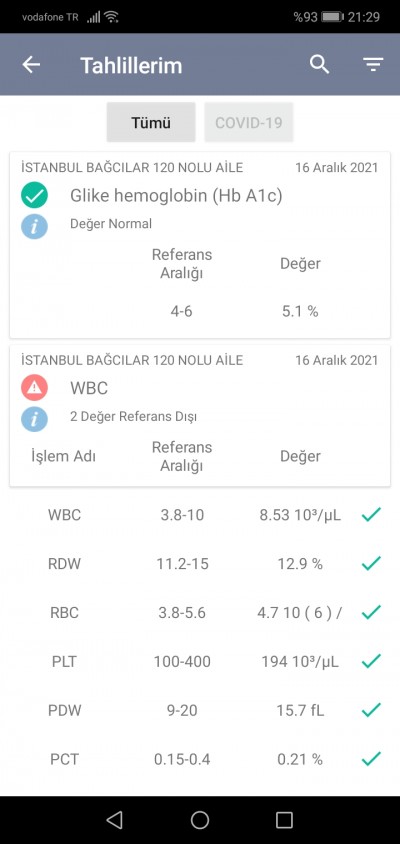Viewport: 400px width, 844px height.
Task: Tap checkmark on PCT result row
Action: tap(371, 759)
